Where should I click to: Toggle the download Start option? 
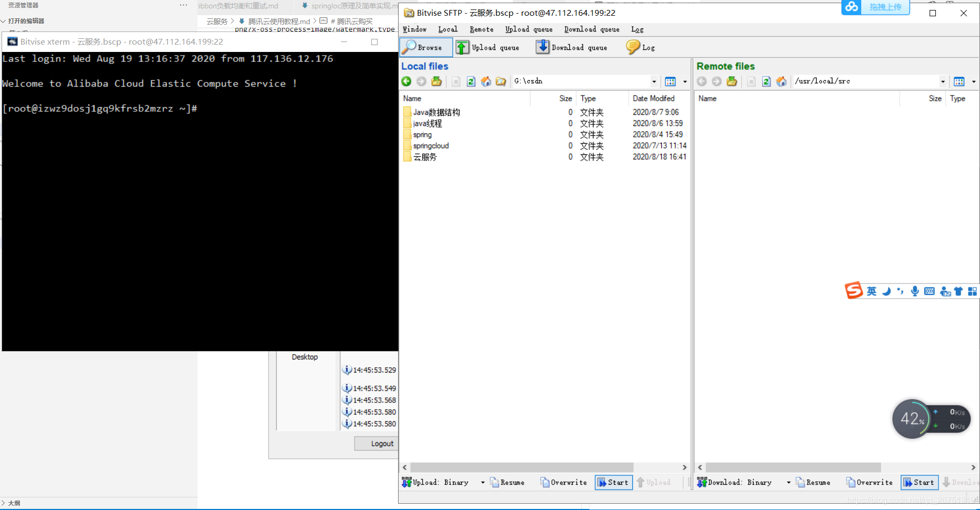(919, 482)
